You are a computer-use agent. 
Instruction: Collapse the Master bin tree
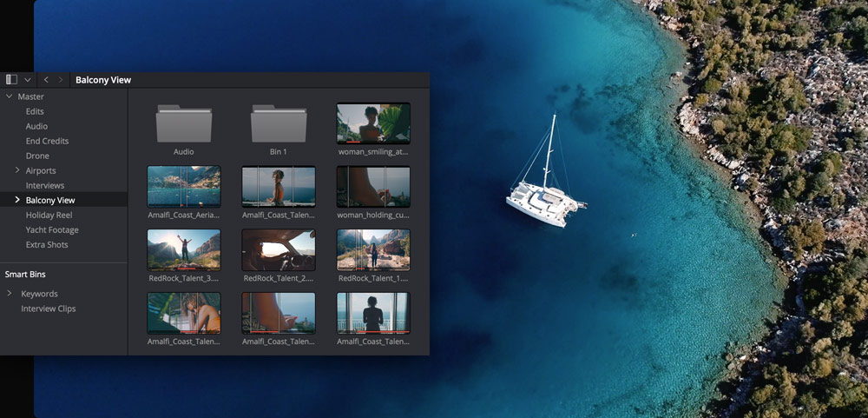(x=9, y=96)
